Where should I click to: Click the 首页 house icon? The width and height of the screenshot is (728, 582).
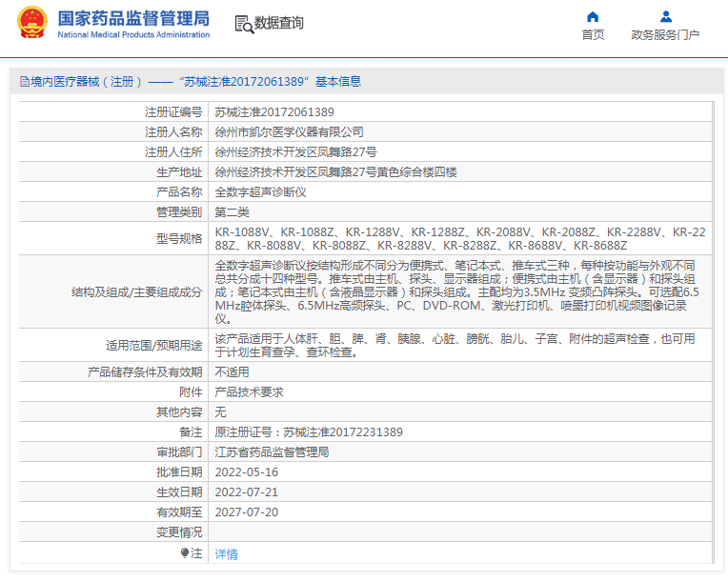(x=593, y=16)
